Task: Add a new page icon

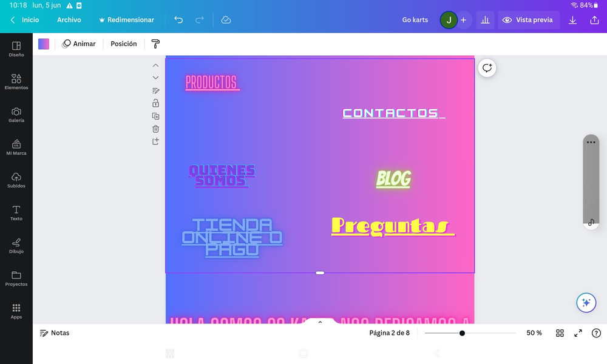Action: [x=155, y=141]
